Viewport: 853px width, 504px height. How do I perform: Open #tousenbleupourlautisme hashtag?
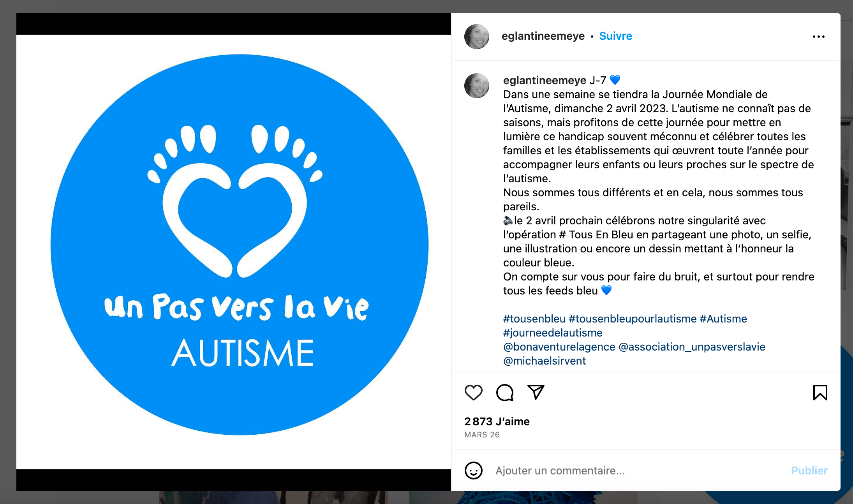633,319
